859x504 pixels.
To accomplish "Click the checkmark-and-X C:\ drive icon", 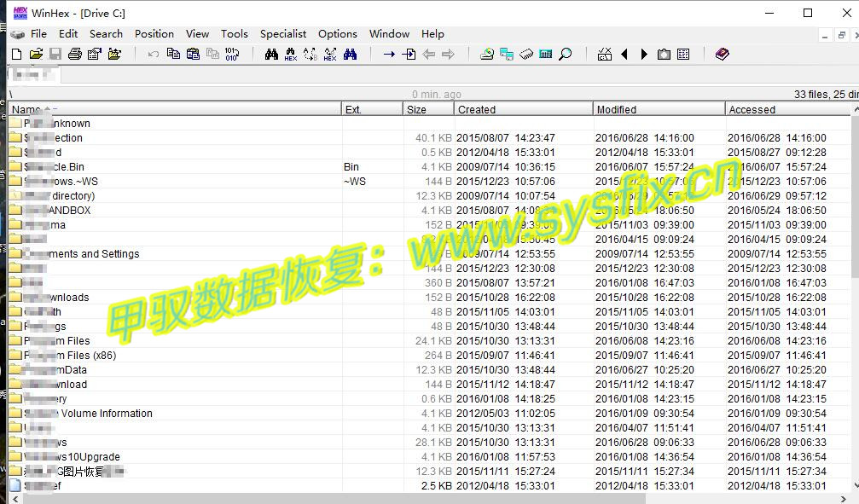I will (x=605, y=54).
